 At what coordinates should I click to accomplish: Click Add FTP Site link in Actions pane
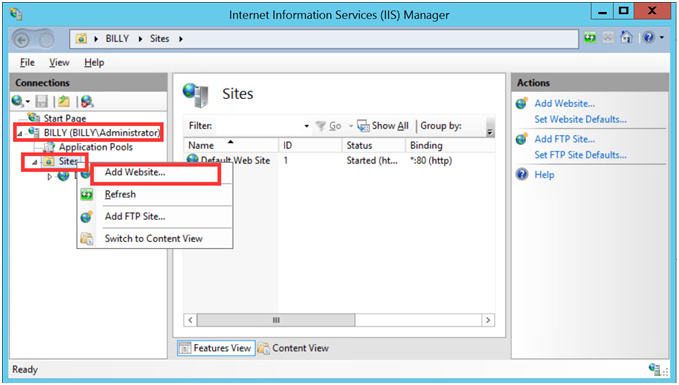(565, 139)
